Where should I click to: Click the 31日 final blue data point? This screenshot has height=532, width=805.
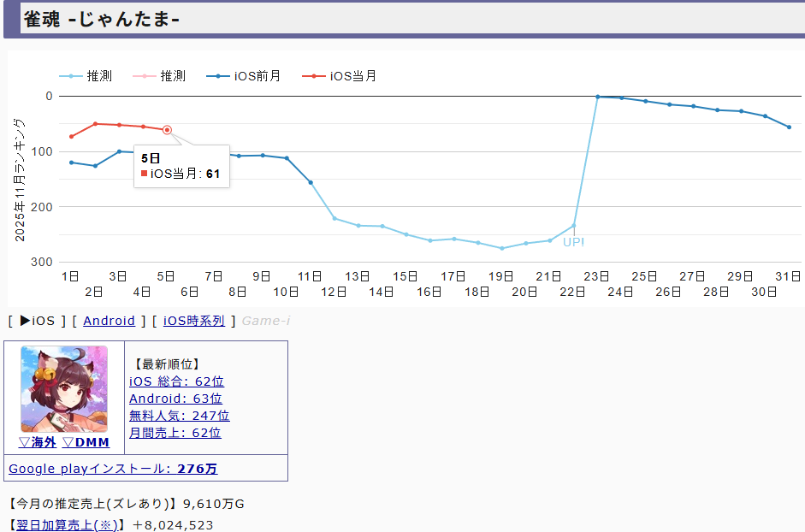(x=789, y=127)
